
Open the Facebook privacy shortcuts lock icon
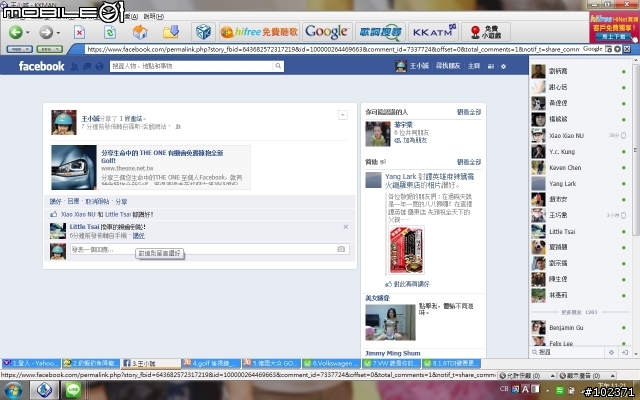click(x=491, y=66)
